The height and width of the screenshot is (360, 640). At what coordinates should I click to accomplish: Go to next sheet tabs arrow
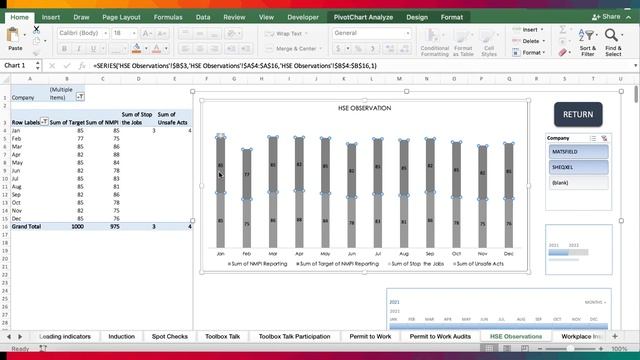(x=20, y=337)
